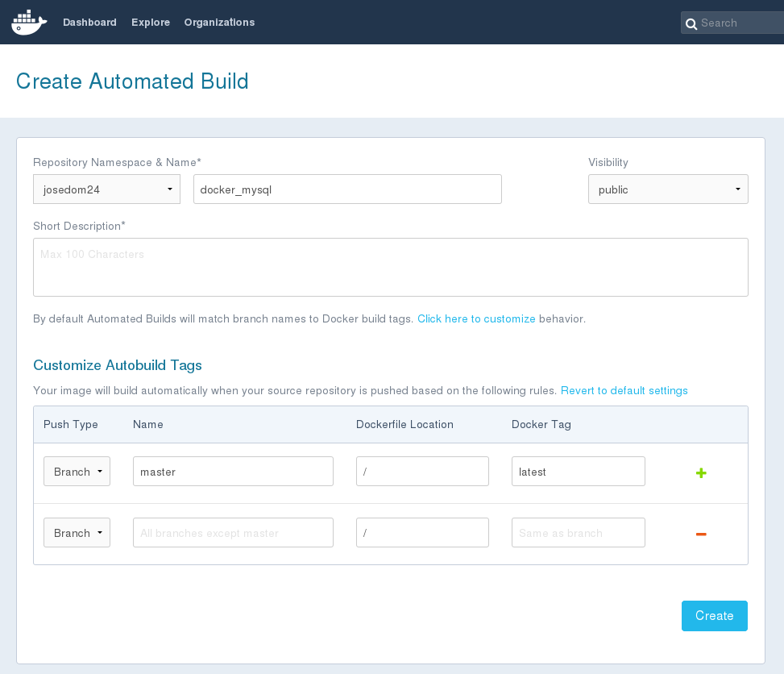The width and height of the screenshot is (784, 674).
Task: Open Push Type dropdown in second row
Action: click(77, 533)
